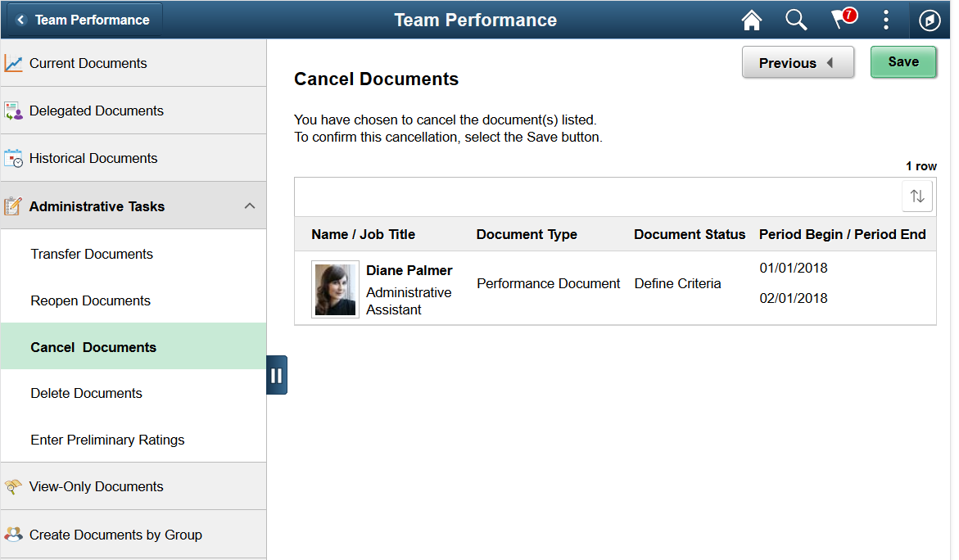Select Delete Documents
The width and height of the screenshot is (959, 560).
click(x=133, y=393)
